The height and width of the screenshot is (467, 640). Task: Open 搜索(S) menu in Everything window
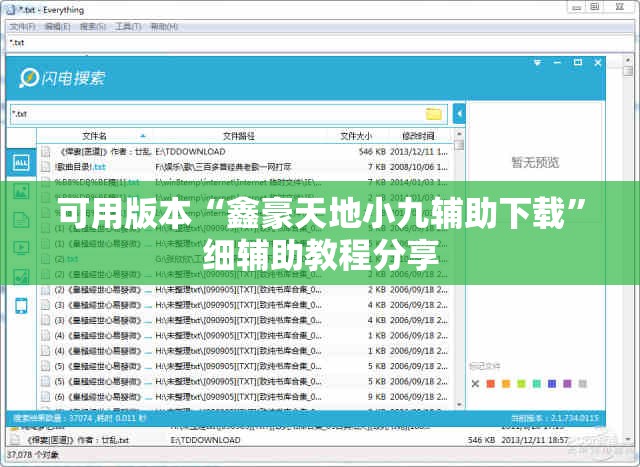click(x=93, y=27)
